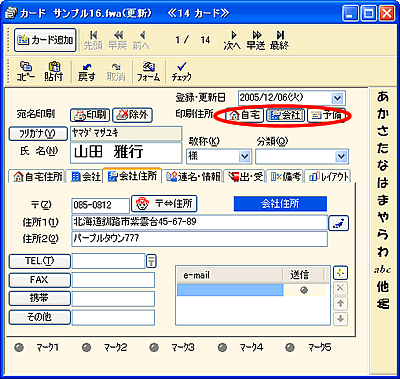The height and width of the screenshot is (379, 400).
Task: Add new e-mail entry with star icon
Action: pyautogui.click(x=340, y=273)
